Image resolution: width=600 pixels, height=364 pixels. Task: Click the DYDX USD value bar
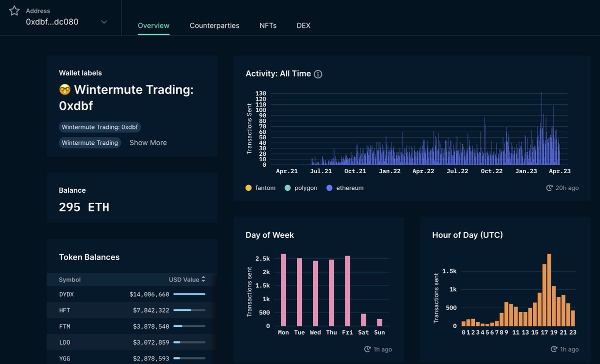point(189,294)
